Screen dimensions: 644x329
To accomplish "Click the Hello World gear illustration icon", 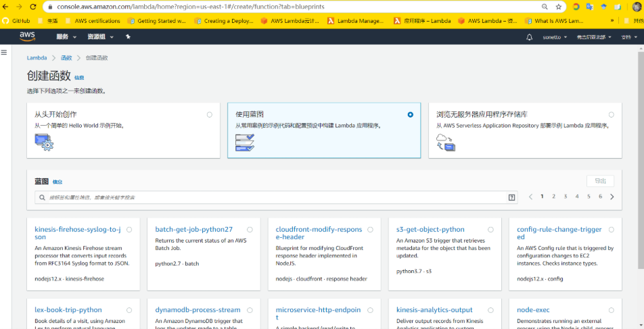I will (44, 142).
